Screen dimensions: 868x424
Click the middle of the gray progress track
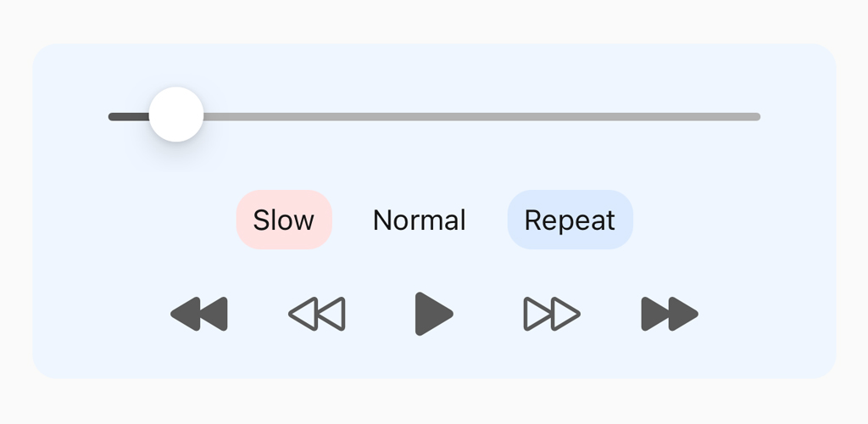[435, 117]
